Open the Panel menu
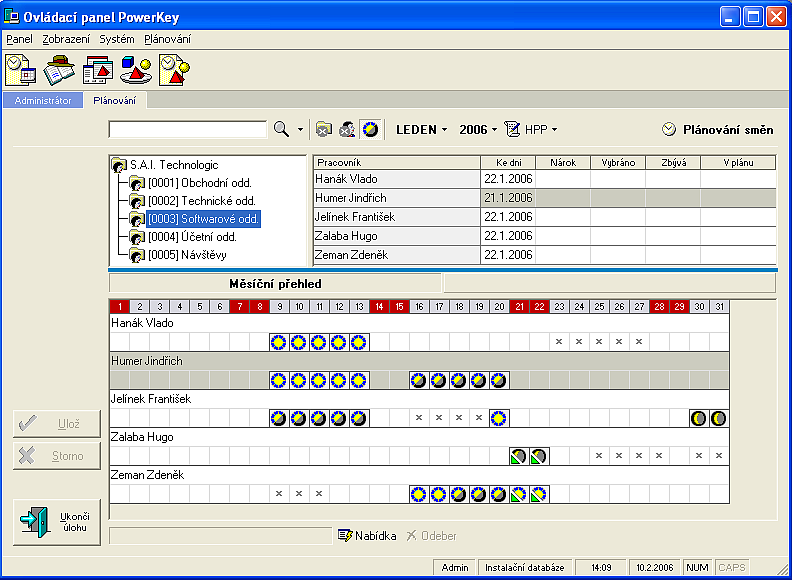The image size is (792, 580). click(x=19, y=39)
